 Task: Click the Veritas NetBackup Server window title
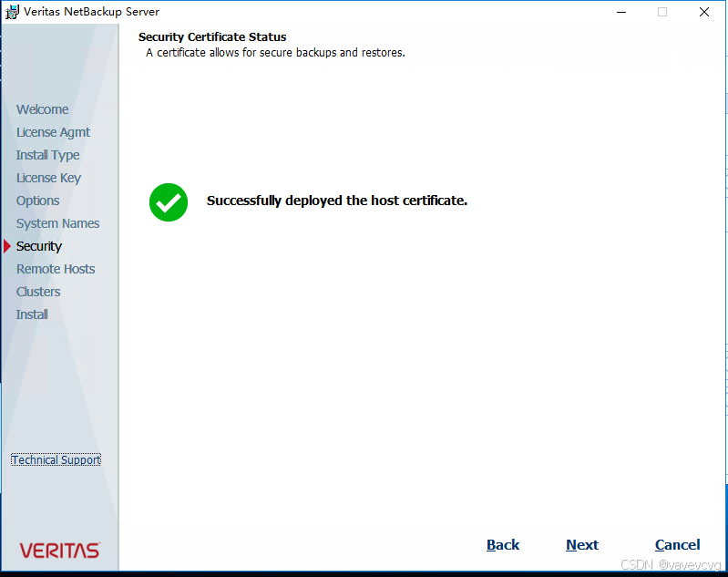(91, 12)
